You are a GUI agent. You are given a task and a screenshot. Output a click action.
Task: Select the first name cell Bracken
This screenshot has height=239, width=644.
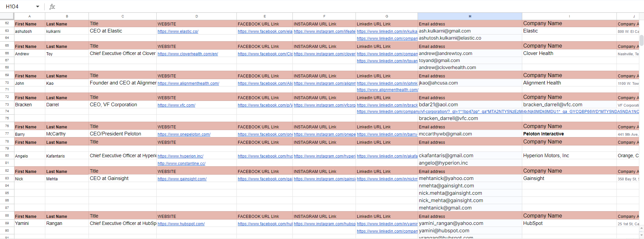coord(30,105)
